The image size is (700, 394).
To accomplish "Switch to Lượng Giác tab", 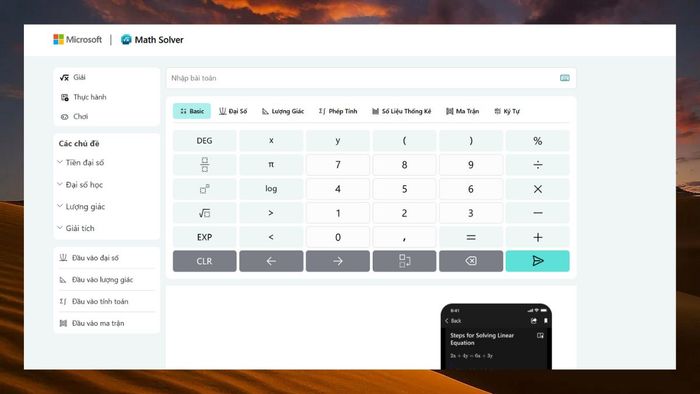I will point(283,111).
